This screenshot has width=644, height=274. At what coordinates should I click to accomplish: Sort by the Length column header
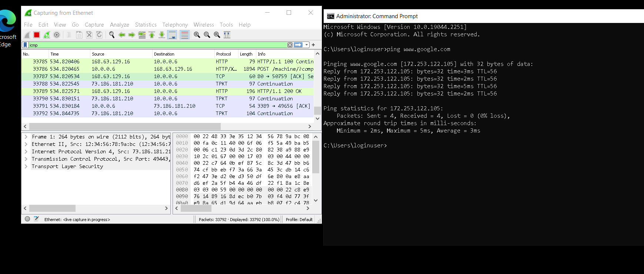click(247, 54)
